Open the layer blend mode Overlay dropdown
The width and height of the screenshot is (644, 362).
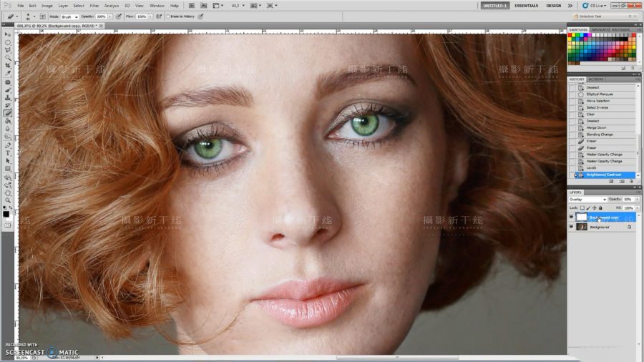[x=587, y=200]
